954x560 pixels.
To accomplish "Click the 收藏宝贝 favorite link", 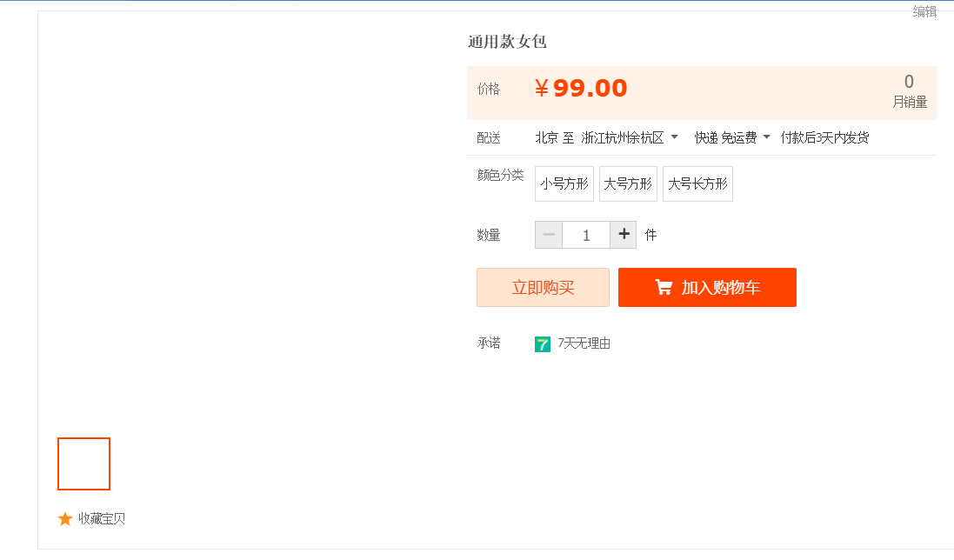I will 100,519.
